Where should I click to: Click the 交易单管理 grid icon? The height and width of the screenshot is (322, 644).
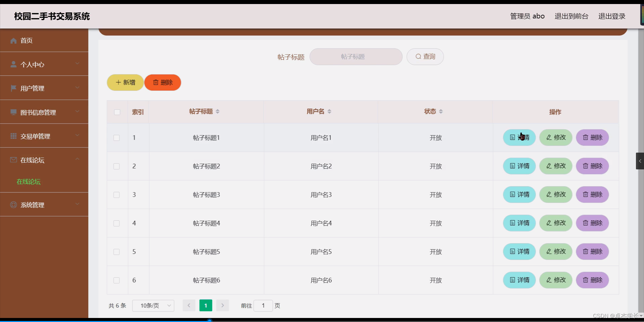(13, 136)
